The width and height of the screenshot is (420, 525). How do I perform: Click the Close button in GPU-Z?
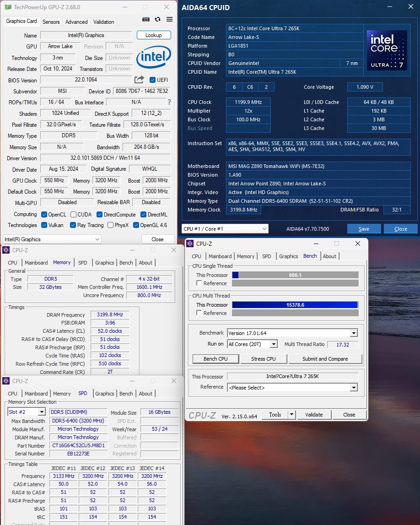pyautogui.click(x=158, y=239)
